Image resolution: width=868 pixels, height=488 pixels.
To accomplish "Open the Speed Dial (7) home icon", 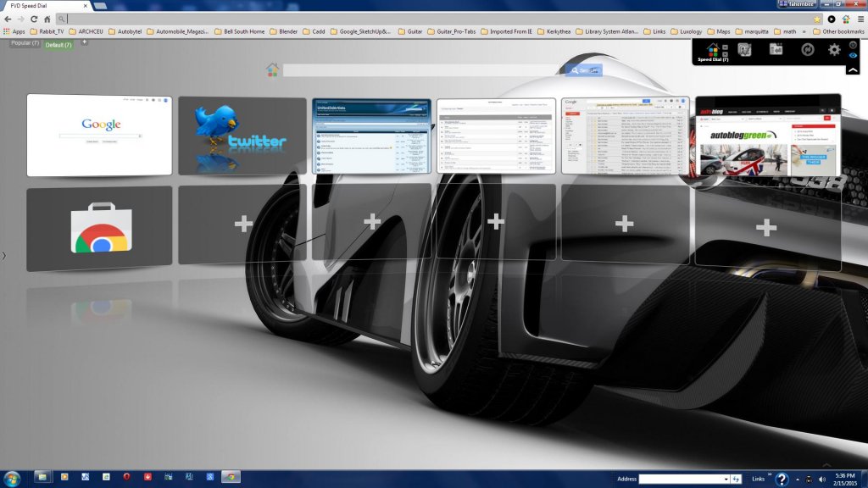I will click(712, 50).
